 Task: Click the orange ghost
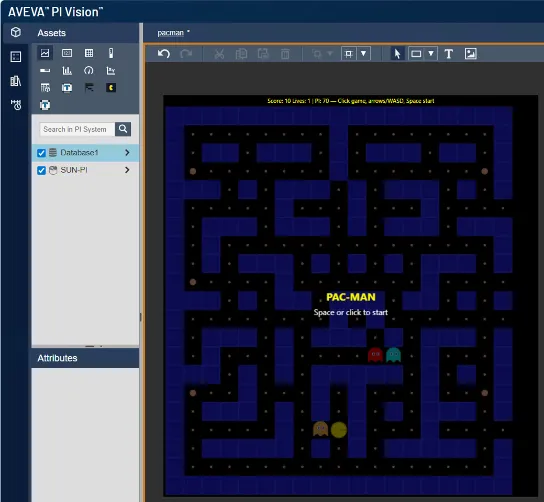pyautogui.click(x=321, y=429)
